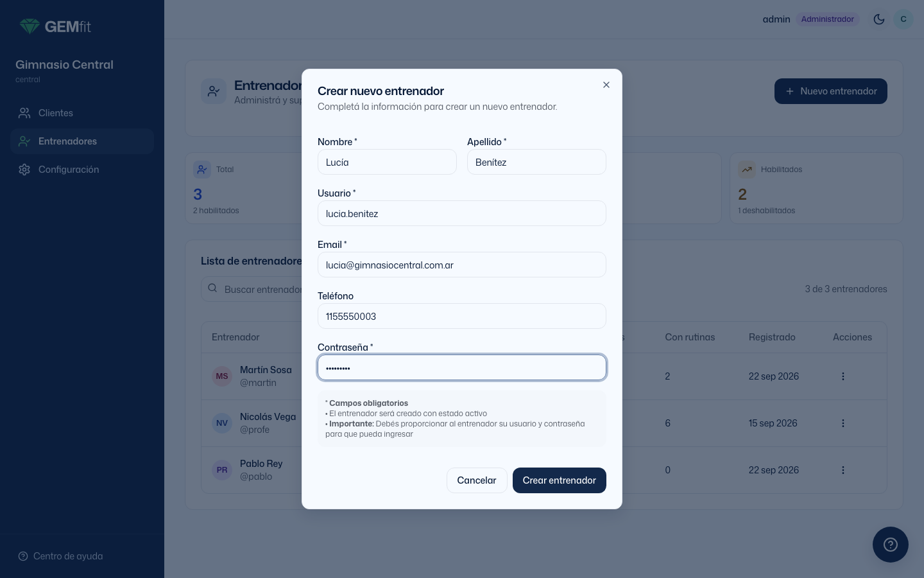Click the search magnifier icon
Image resolution: width=924 pixels, height=578 pixels.
pyautogui.click(x=212, y=288)
